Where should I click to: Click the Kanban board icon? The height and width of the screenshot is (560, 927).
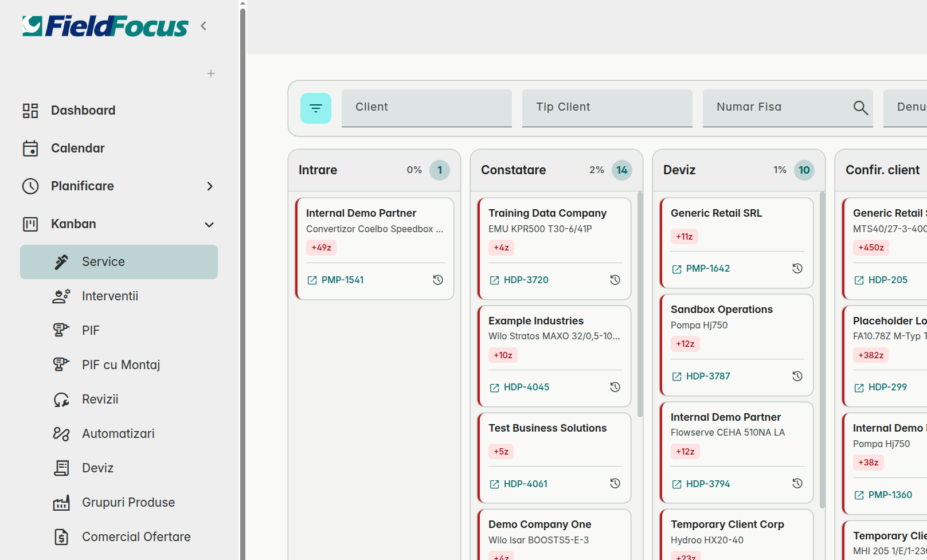click(x=30, y=224)
